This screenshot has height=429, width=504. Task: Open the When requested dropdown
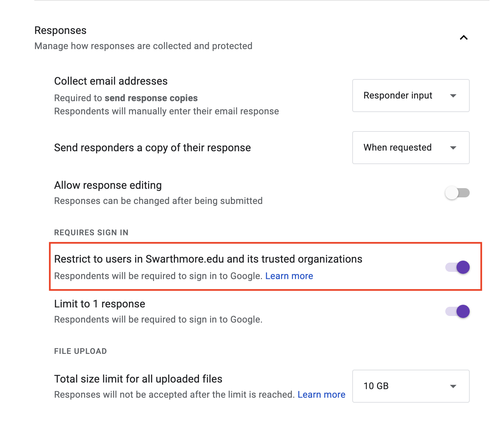tap(411, 148)
